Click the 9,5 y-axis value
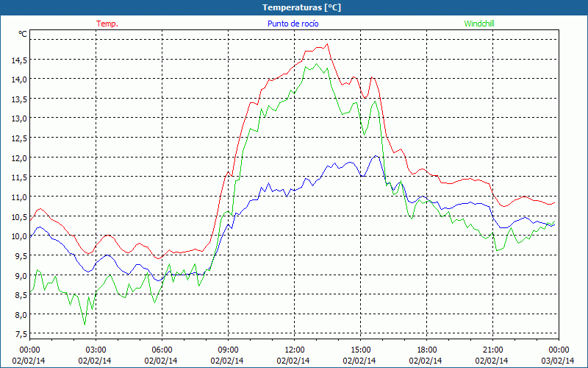The height and width of the screenshot is (368, 588). point(21,255)
